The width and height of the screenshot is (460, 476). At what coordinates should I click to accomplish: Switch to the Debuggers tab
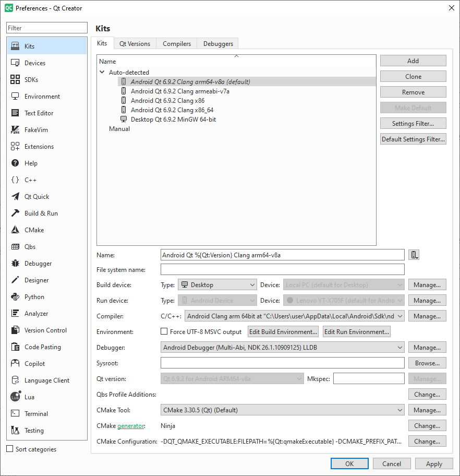[x=218, y=44]
